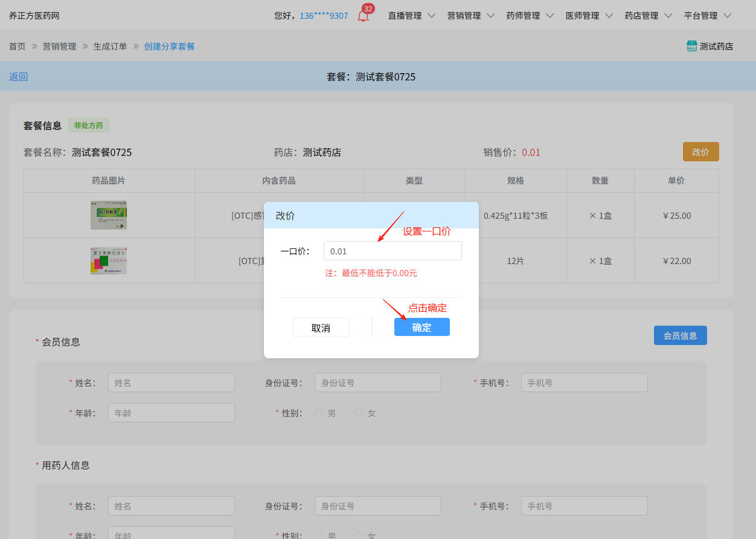Image resolution: width=756 pixels, height=539 pixels.
Task: Click the username 136****9307
Action: pos(324,16)
